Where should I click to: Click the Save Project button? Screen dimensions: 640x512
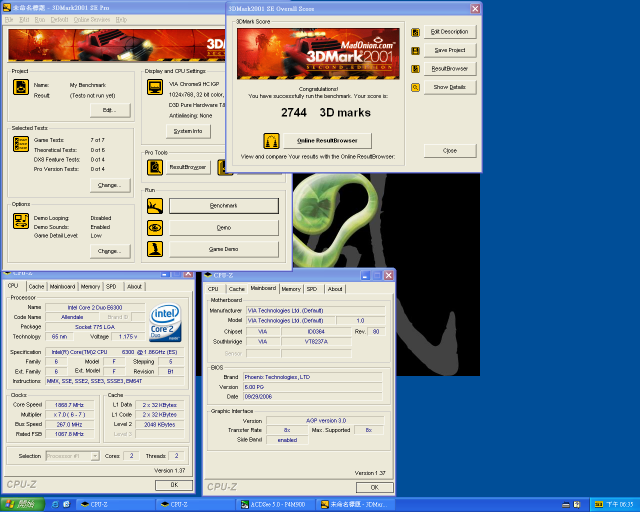point(450,50)
